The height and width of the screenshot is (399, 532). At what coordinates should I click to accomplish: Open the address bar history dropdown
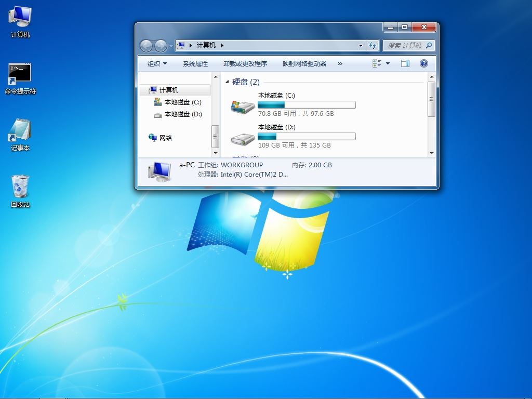361,46
